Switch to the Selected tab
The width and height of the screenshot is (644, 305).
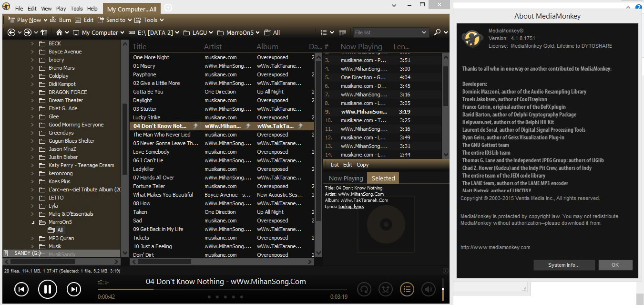pos(383,178)
